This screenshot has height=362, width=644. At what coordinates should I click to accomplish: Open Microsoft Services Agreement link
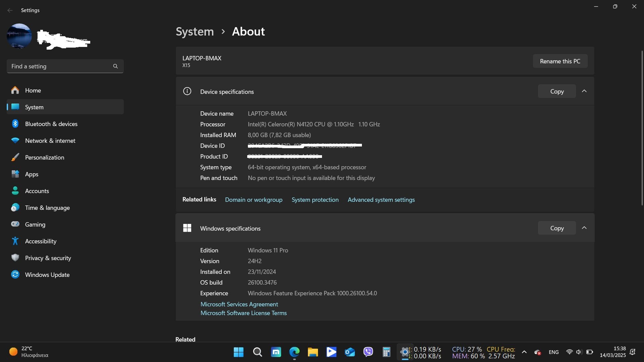[x=239, y=304]
